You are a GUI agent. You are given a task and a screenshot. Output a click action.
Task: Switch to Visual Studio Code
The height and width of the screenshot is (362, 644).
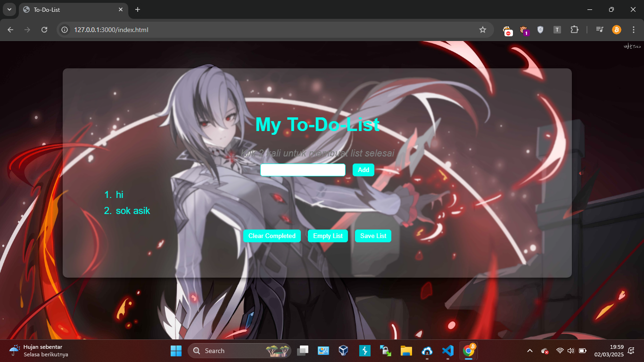click(x=447, y=351)
